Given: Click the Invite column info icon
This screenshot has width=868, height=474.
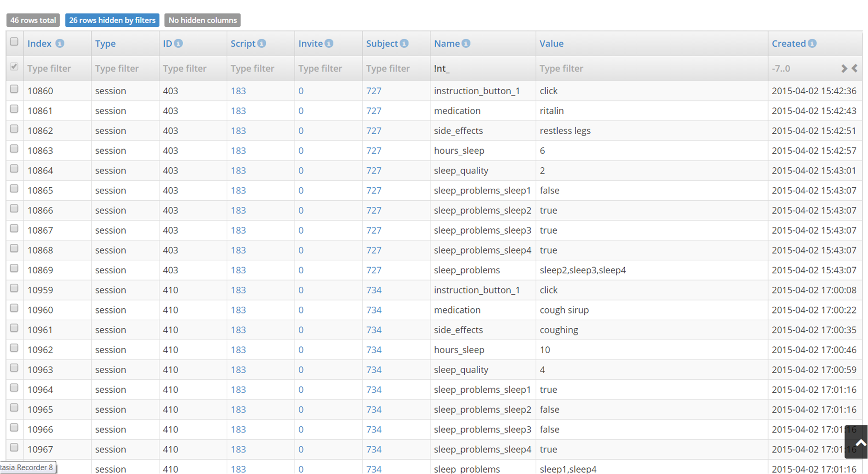Looking at the screenshot, I should pos(329,43).
